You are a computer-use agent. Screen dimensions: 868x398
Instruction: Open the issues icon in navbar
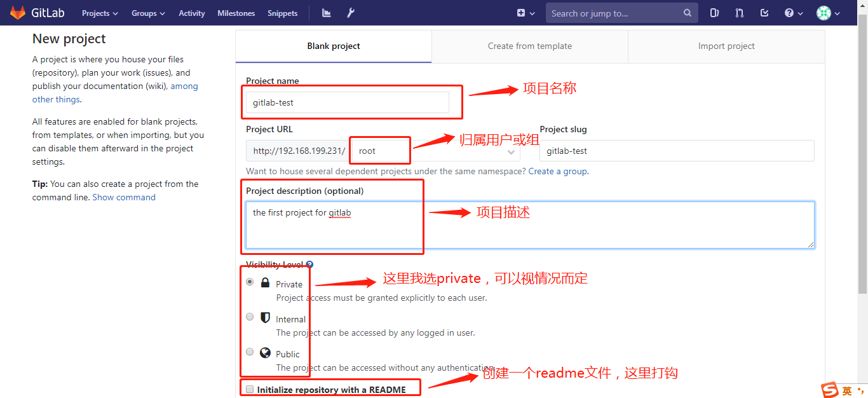click(715, 13)
